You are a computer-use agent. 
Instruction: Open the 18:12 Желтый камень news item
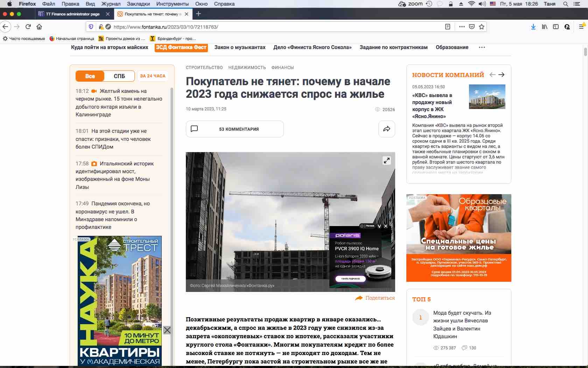(x=119, y=103)
